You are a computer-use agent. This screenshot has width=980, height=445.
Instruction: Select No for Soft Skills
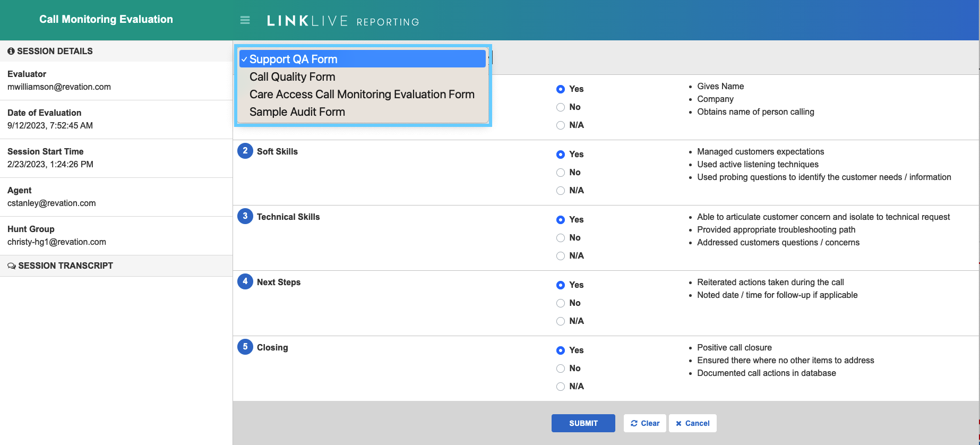coord(561,173)
